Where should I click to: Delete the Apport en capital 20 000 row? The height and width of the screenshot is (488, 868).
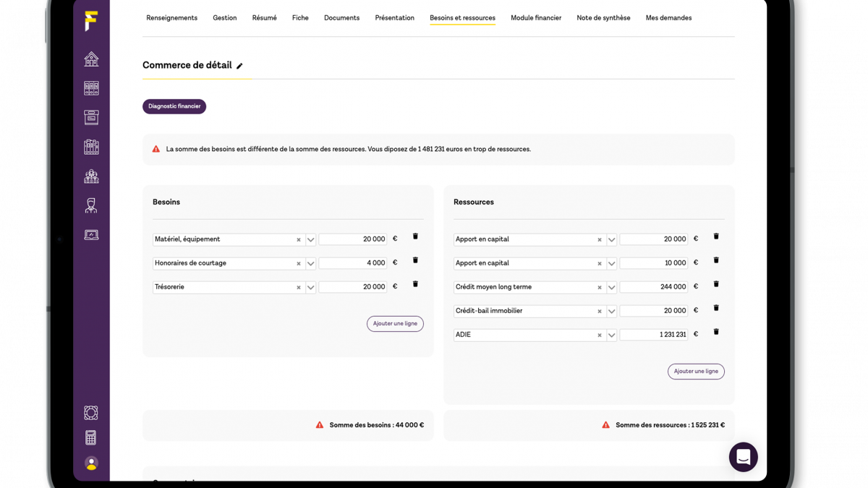point(716,236)
